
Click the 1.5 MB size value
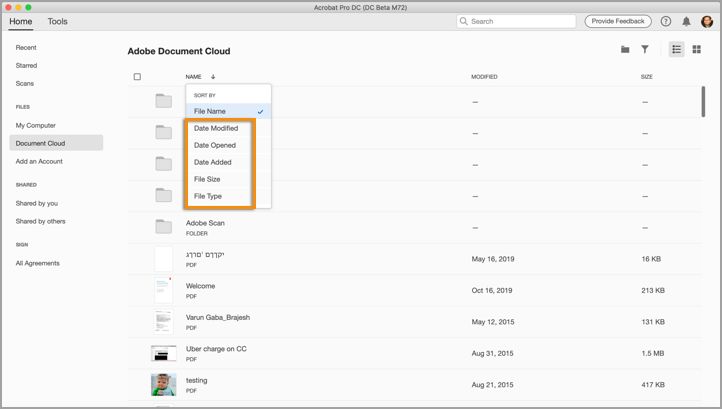coord(652,353)
